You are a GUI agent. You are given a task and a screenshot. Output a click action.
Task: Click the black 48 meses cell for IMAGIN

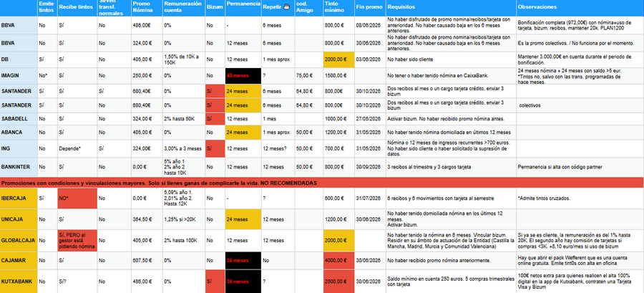tap(243, 76)
